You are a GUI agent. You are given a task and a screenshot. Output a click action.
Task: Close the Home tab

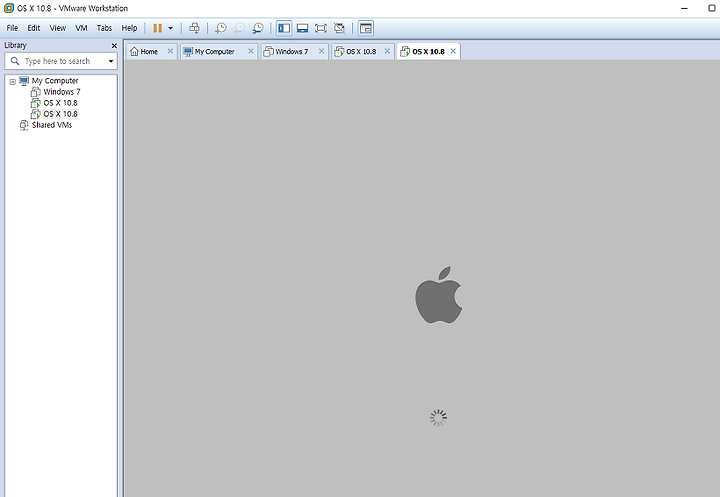tap(170, 51)
